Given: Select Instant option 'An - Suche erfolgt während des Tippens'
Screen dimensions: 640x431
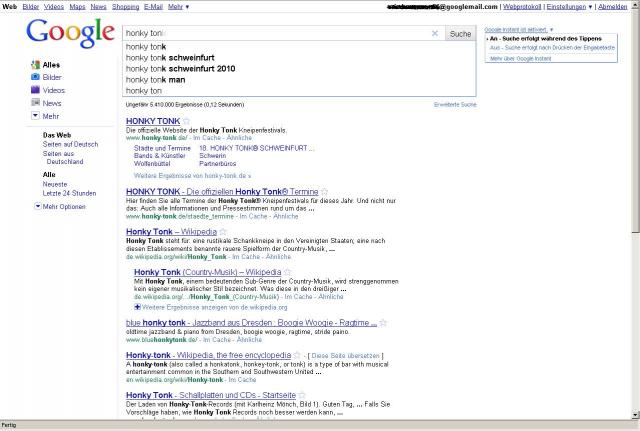Looking at the screenshot, I should click(545, 38).
